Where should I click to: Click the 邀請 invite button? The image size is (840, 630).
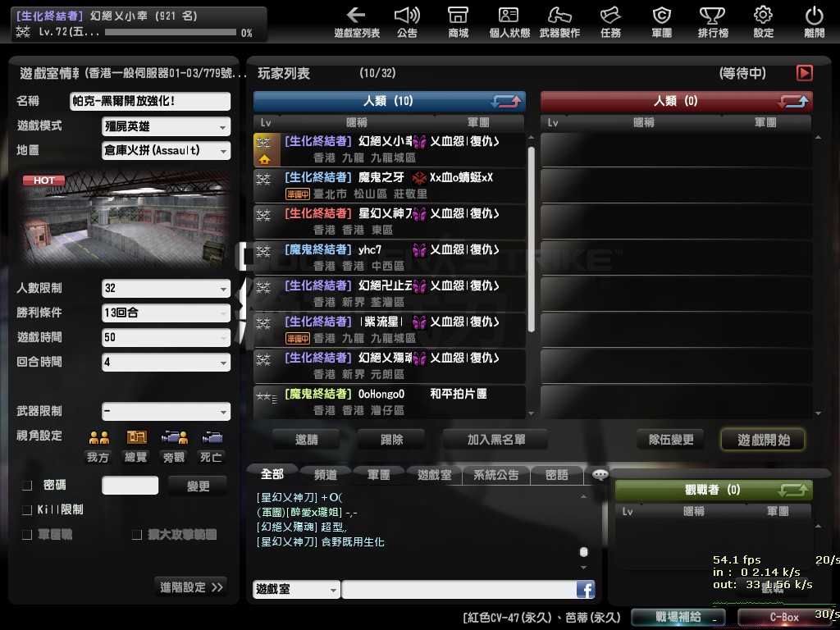tap(307, 440)
